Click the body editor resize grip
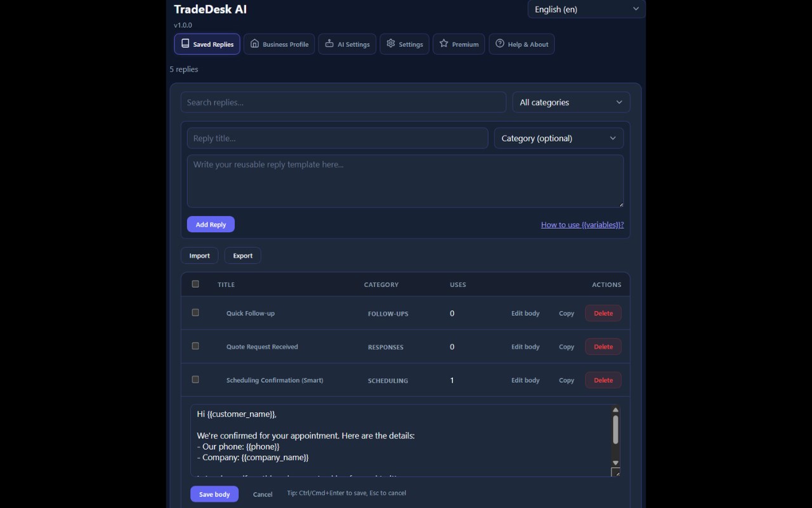The width and height of the screenshot is (812, 508). 615,472
